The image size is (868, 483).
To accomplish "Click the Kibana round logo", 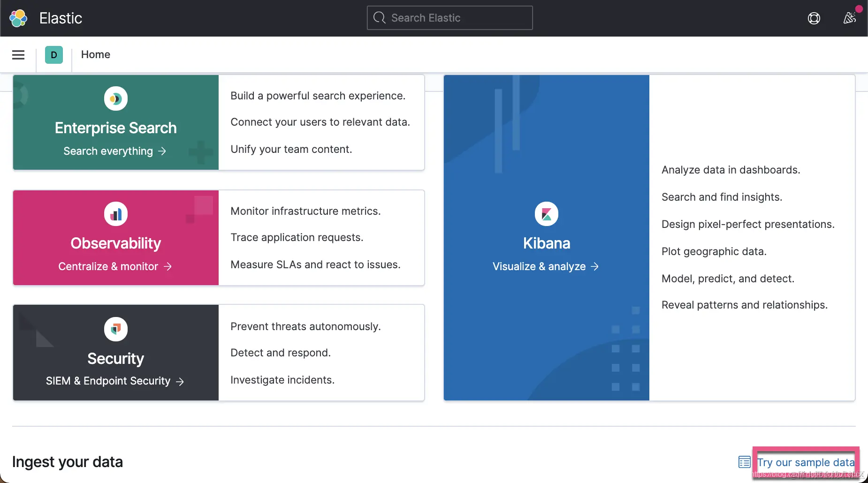I will [547, 214].
